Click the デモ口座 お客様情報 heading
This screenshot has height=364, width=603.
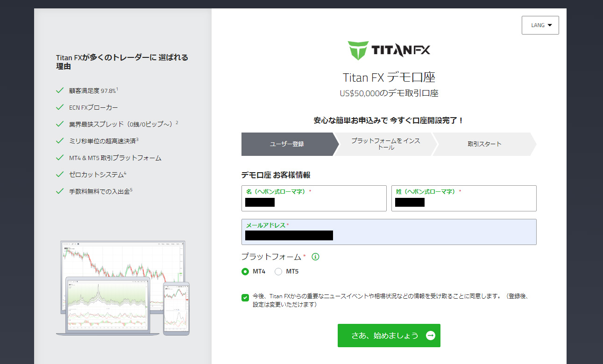[276, 175]
